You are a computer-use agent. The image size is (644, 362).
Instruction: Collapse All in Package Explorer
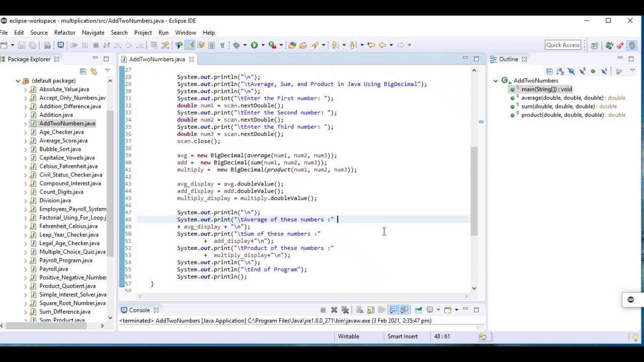[83, 71]
